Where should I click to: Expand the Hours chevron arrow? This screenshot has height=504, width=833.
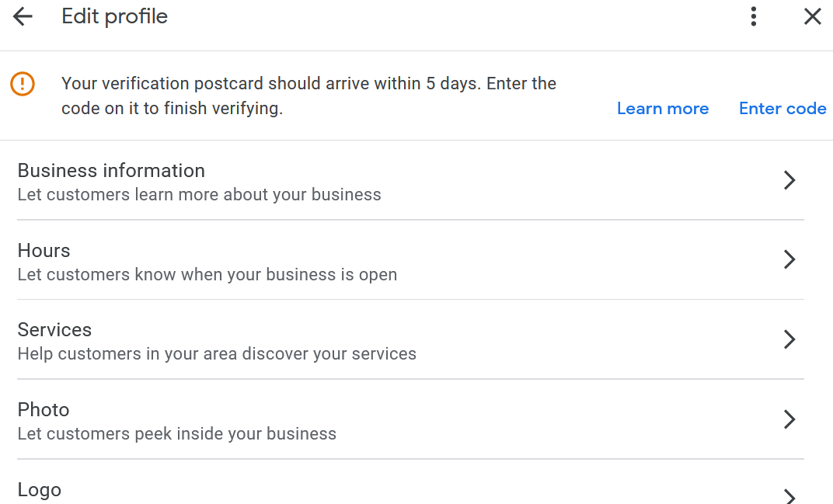(789, 259)
